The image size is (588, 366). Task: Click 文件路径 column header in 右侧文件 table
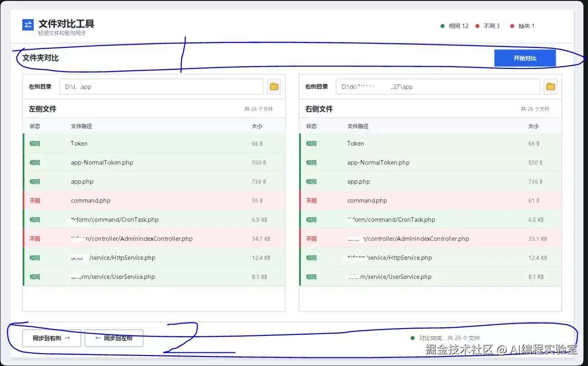pyautogui.click(x=358, y=126)
